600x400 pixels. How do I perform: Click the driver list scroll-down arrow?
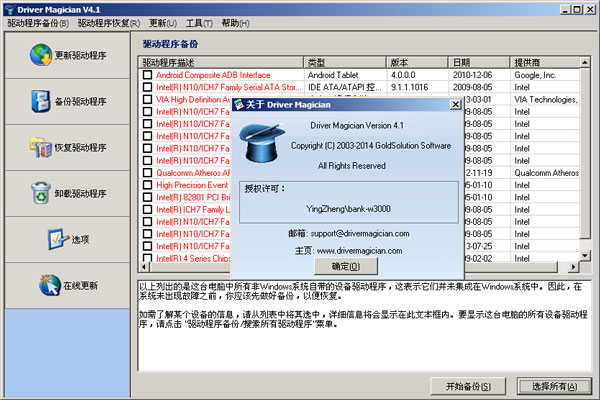[585, 256]
